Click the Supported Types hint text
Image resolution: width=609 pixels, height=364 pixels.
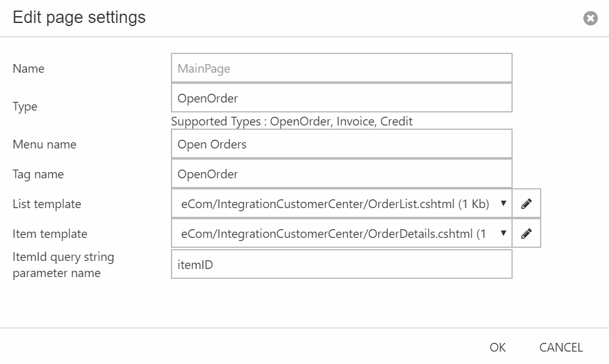[291, 121]
